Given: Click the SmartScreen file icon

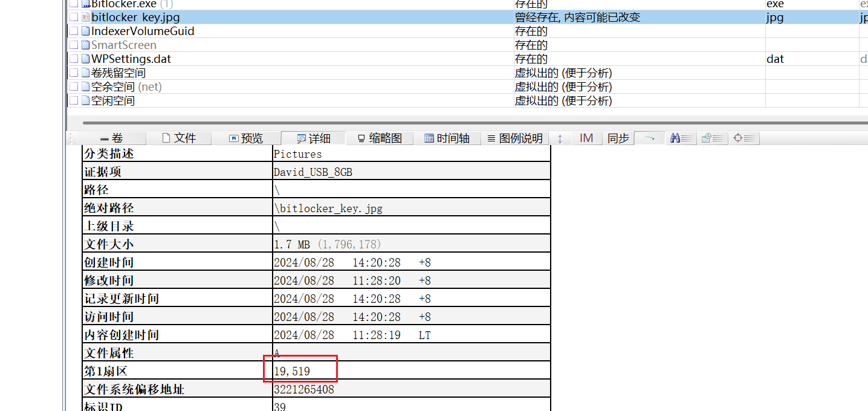Looking at the screenshot, I should pyautogui.click(x=85, y=45).
